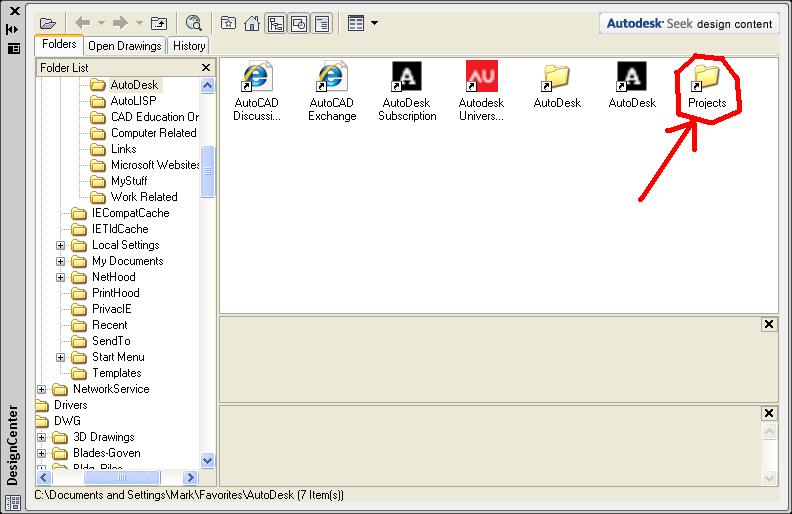
Task: Select the DWG folder
Action: point(59,421)
